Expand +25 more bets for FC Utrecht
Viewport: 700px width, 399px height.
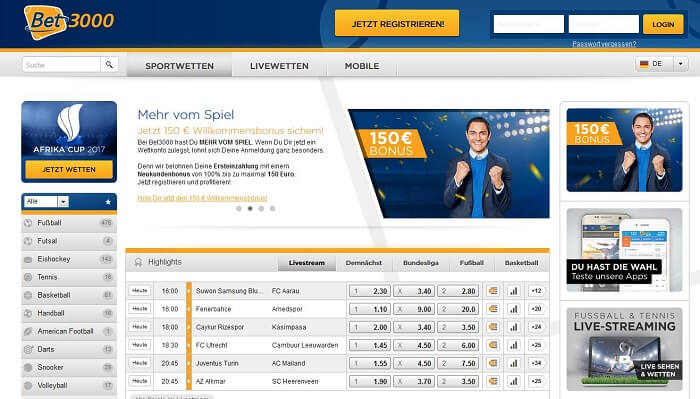coord(536,345)
